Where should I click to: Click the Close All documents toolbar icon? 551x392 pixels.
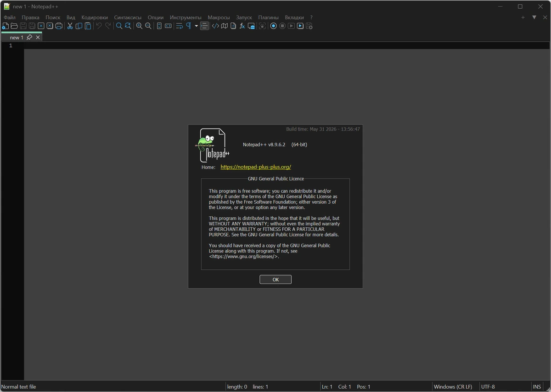click(x=50, y=26)
